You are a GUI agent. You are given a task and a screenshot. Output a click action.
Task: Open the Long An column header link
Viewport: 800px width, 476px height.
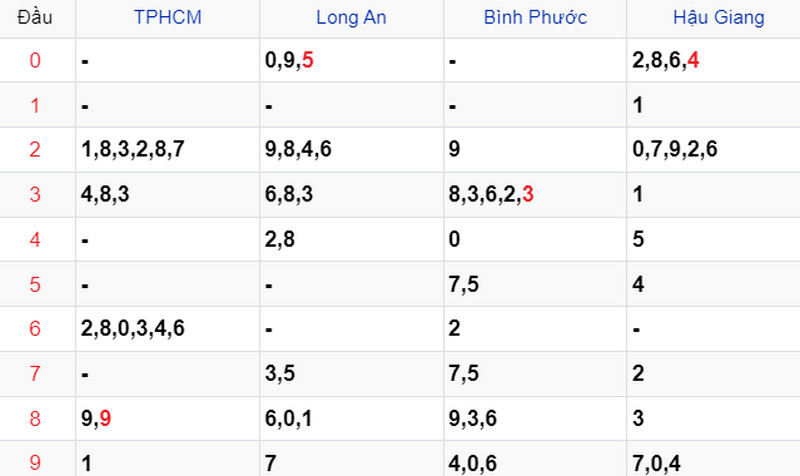[x=351, y=17]
